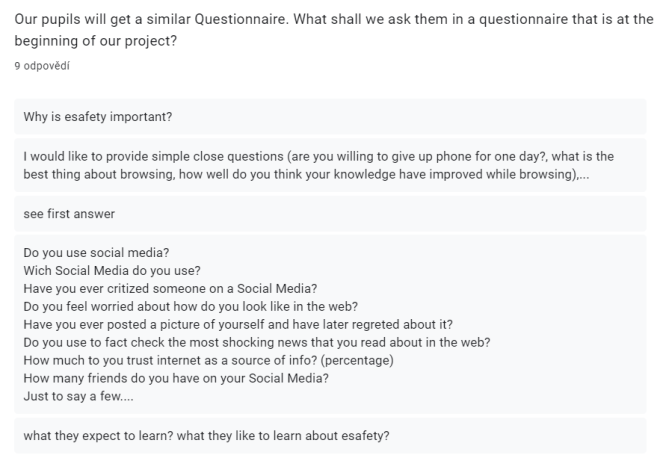
Task: Click the question title about pupils' Questionnaire
Action: pyautogui.click(x=333, y=30)
